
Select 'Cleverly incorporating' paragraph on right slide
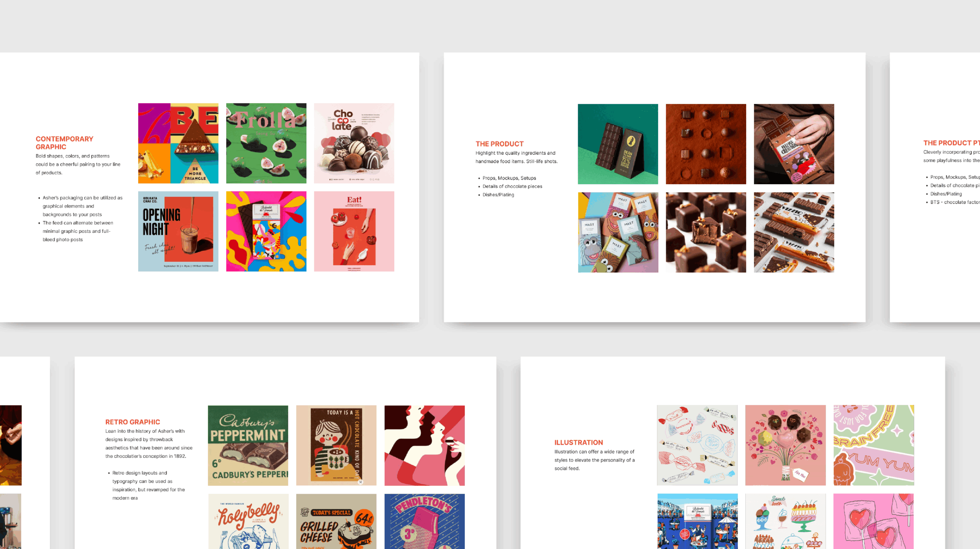click(x=951, y=156)
